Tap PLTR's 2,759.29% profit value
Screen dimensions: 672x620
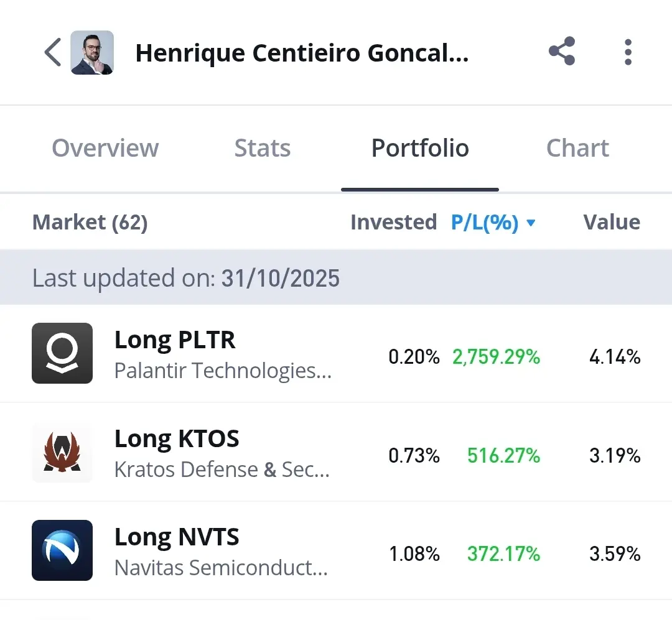[x=496, y=357]
